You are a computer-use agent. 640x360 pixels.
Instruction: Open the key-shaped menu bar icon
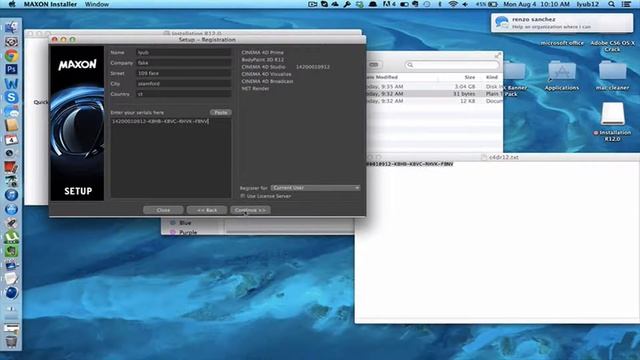347,4
